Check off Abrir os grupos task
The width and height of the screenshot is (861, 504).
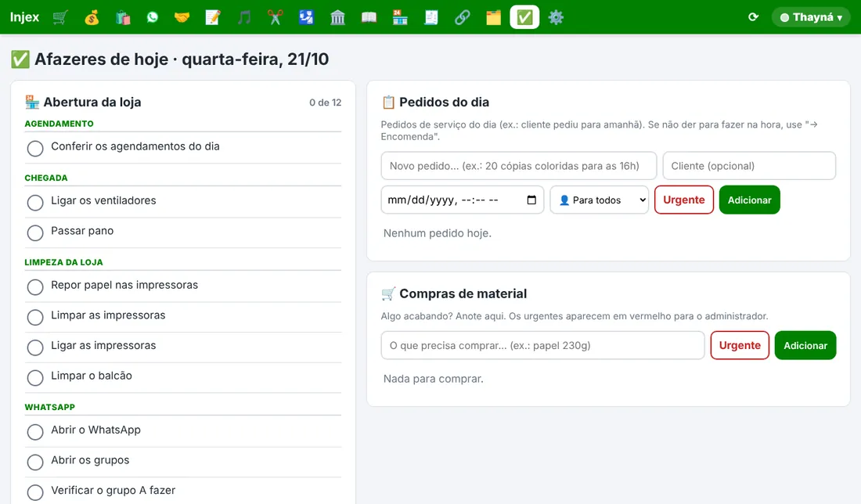(x=35, y=463)
